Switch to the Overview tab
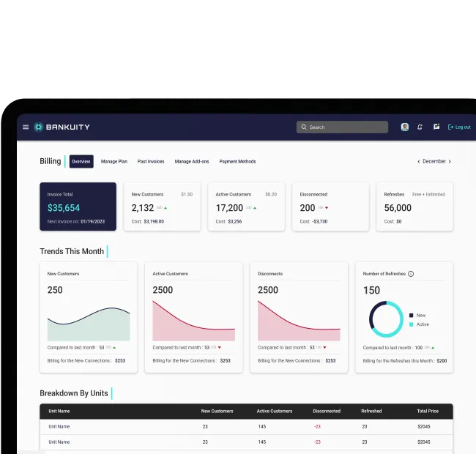 81,162
